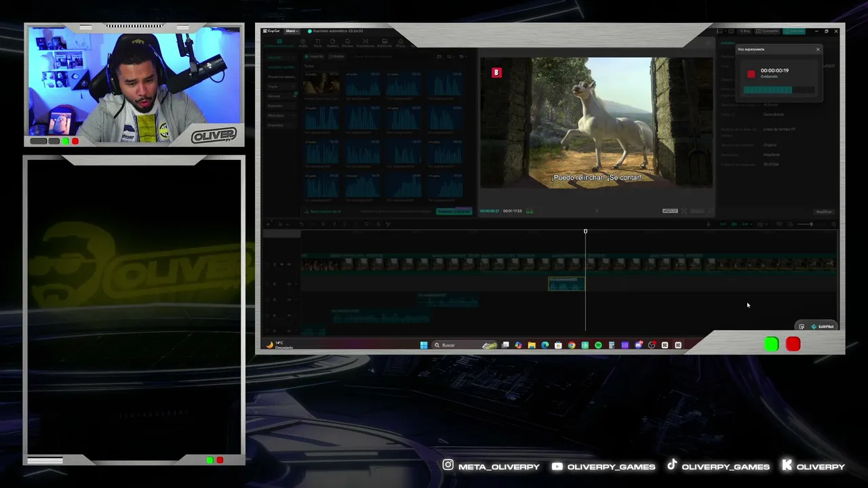Open the Stickers tab

click(x=332, y=43)
